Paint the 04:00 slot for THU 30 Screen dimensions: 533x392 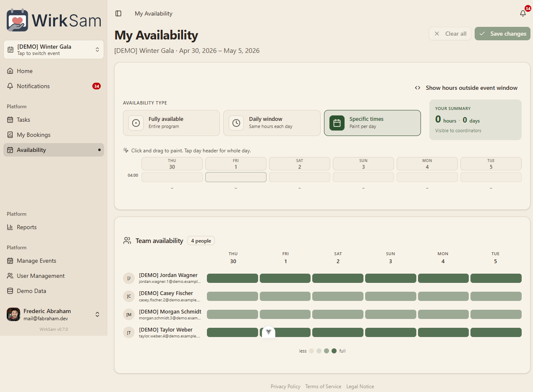click(172, 177)
